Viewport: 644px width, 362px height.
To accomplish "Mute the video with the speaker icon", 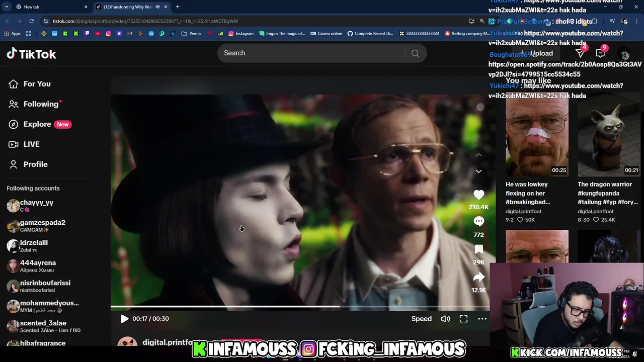I will coord(445,319).
